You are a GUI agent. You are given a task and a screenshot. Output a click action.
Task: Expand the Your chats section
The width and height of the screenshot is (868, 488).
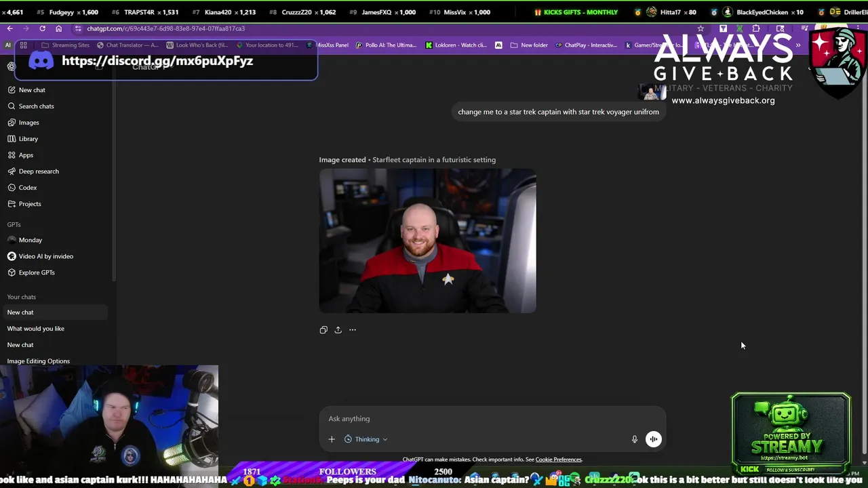click(22, 297)
